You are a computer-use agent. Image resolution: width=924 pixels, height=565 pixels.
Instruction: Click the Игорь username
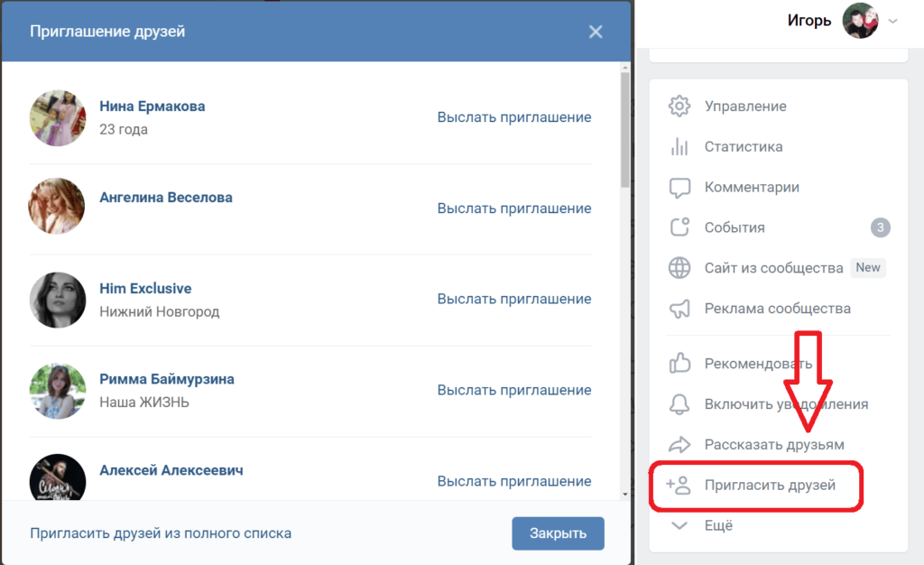[x=809, y=21]
